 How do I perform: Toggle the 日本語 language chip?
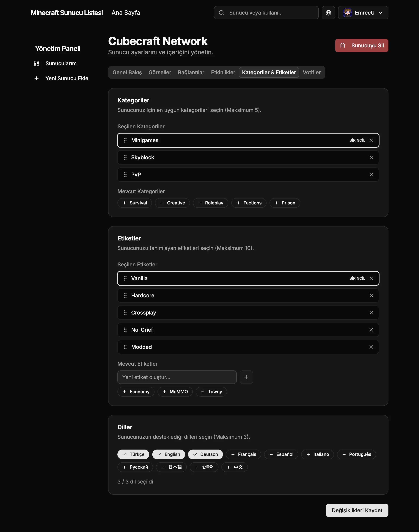[x=171, y=467]
